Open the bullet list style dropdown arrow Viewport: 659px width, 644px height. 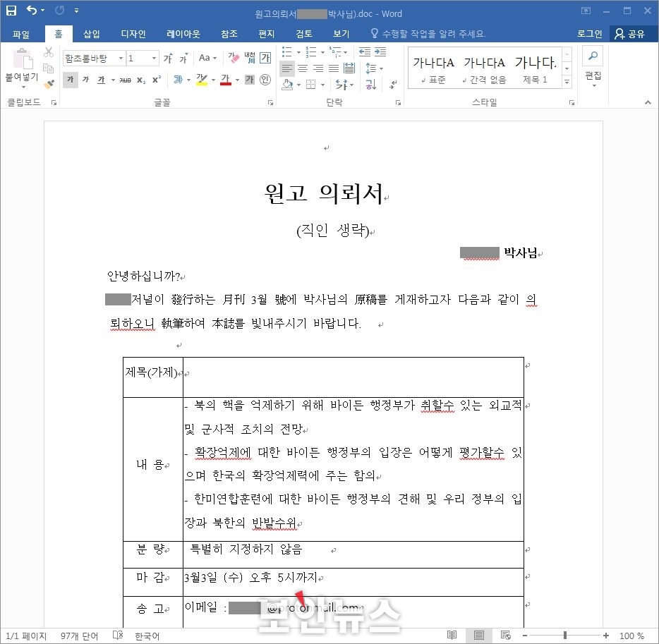pos(299,52)
